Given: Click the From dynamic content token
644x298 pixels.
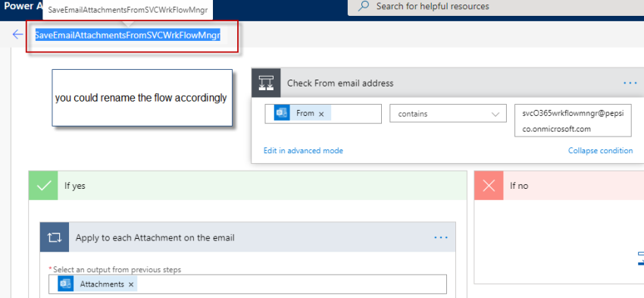Looking at the screenshot, I should [x=303, y=114].
